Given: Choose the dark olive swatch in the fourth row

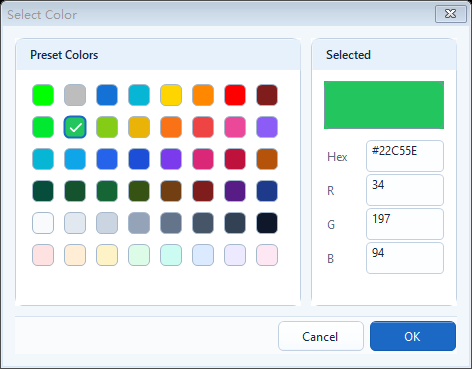Looking at the screenshot, I should coord(139,191).
